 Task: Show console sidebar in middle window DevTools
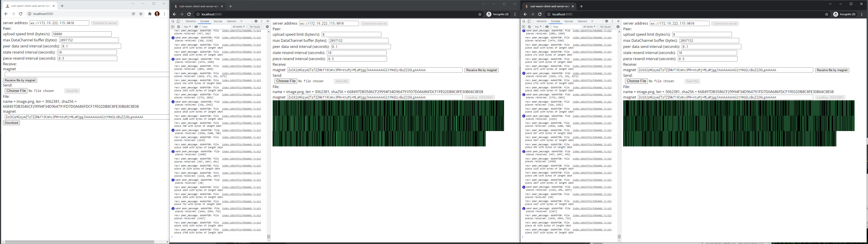(173, 27)
